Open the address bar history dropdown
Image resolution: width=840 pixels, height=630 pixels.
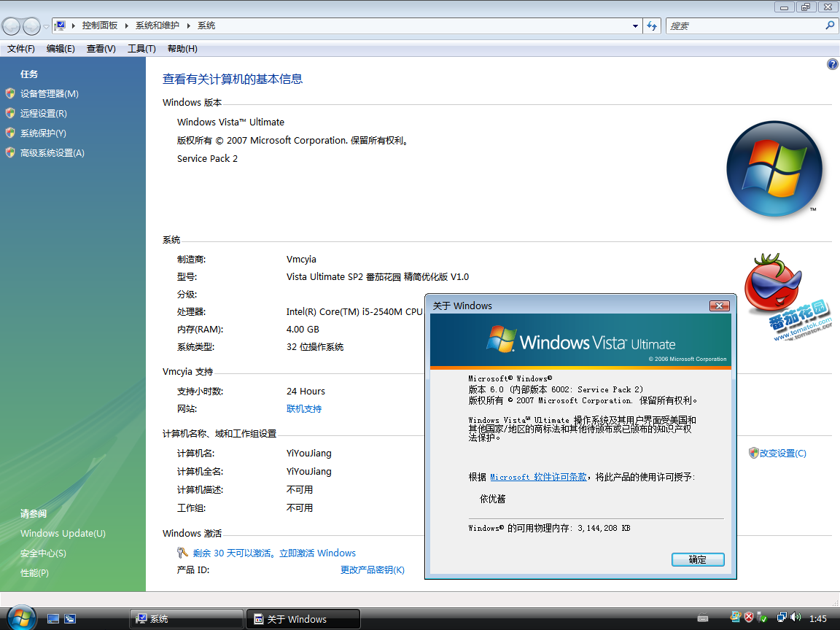click(x=635, y=26)
